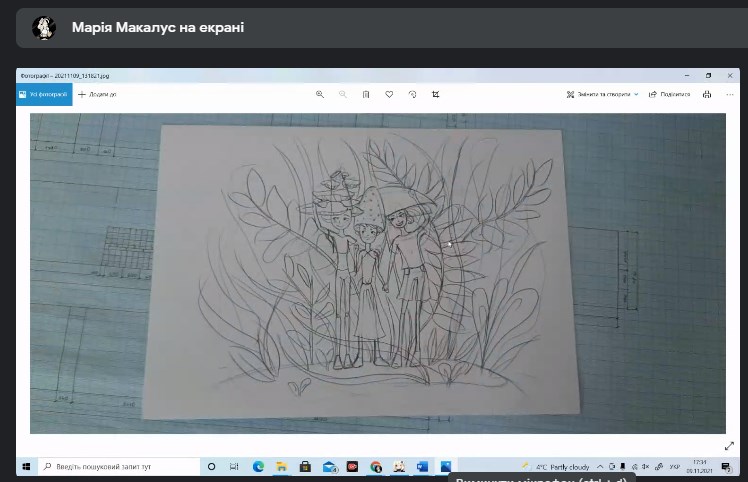Go to Усі фотографії view

(44, 94)
